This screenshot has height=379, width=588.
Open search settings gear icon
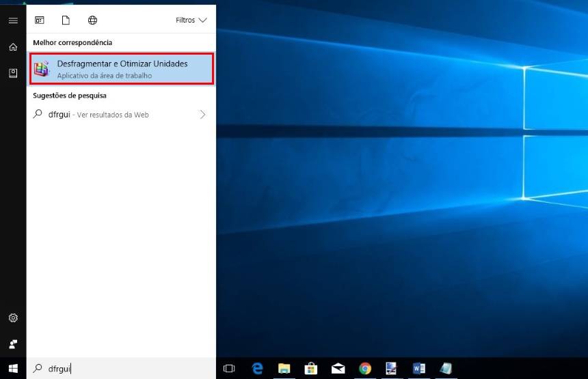tap(12, 318)
